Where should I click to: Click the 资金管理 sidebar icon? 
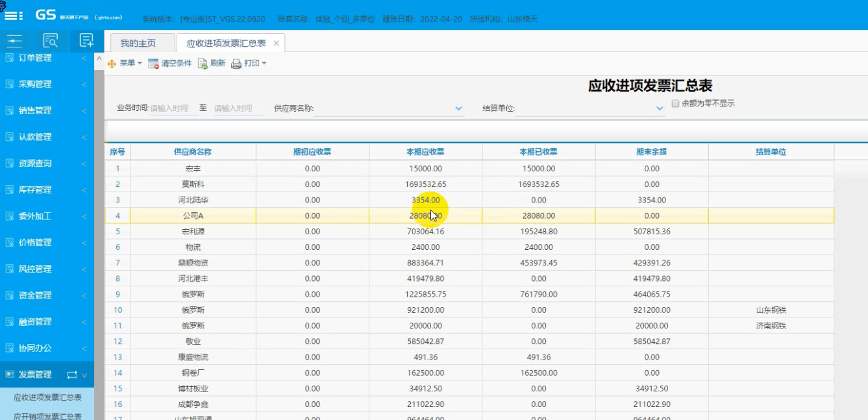[10, 295]
